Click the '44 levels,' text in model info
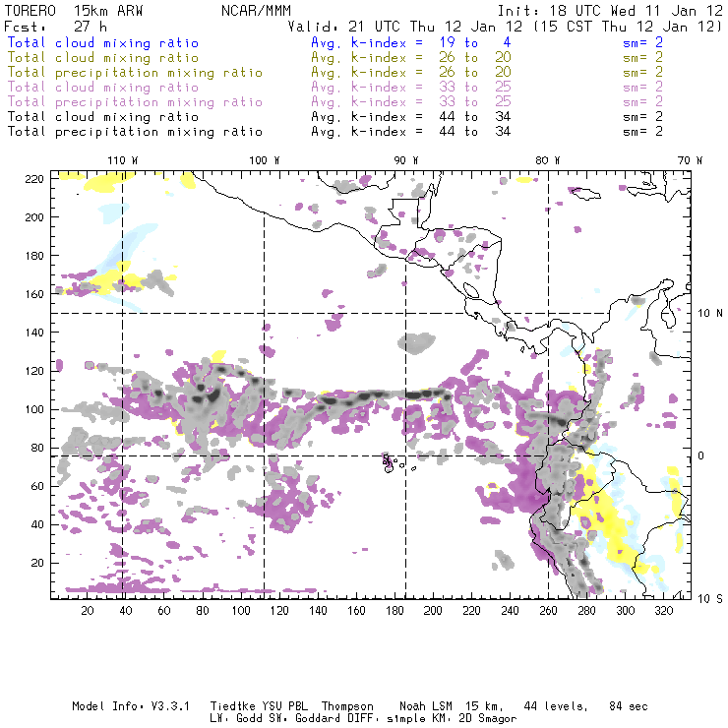 [556, 706]
